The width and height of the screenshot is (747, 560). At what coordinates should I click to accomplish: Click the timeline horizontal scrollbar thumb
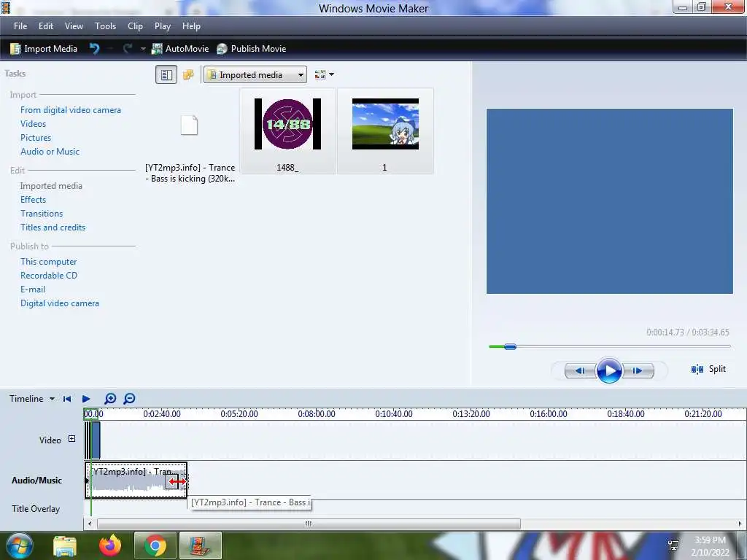tap(309, 524)
